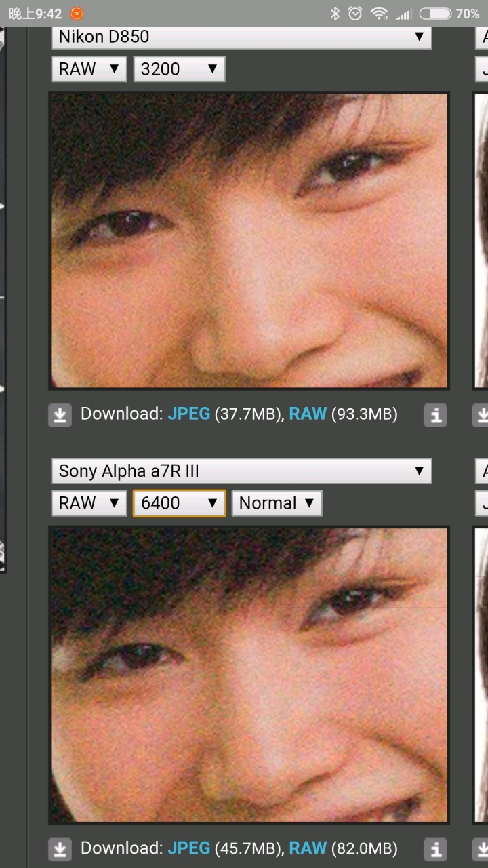Image resolution: width=488 pixels, height=868 pixels.
Task: Open the info icon for Nikon D850
Action: click(x=435, y=415)
